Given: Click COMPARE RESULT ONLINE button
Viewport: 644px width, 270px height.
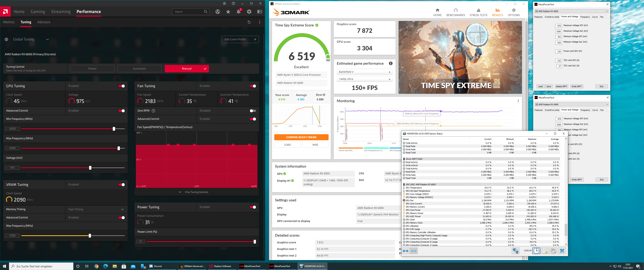Looking at the screenshot, I should pyautogui.click(x=301, y=137).
